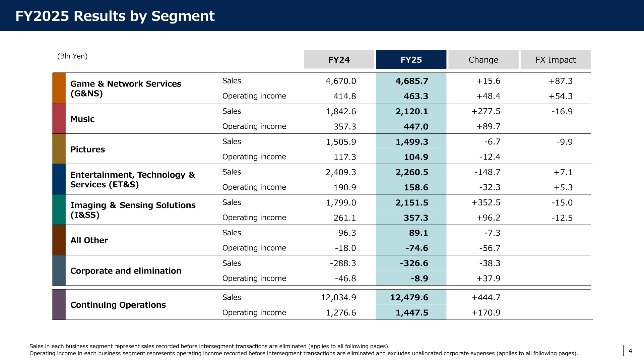
Task: Click the purple Continuing Operations swatch
Action: point(59,305)
